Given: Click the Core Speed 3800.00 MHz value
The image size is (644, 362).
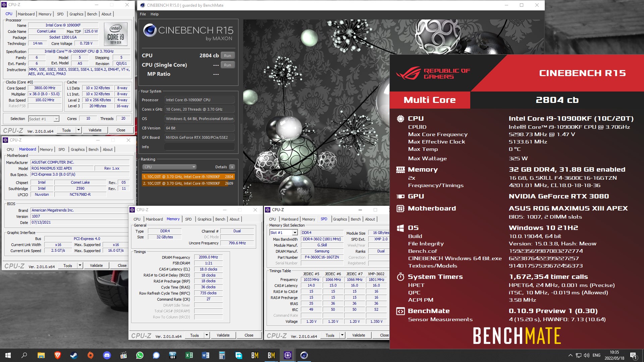Looking at the screenshot, I should pos(45,88).
